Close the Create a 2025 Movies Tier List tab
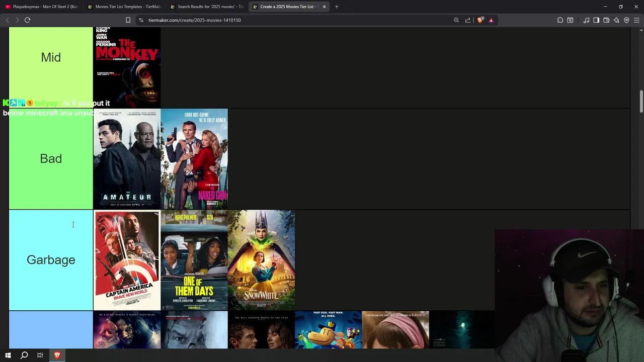 (324, 7)
